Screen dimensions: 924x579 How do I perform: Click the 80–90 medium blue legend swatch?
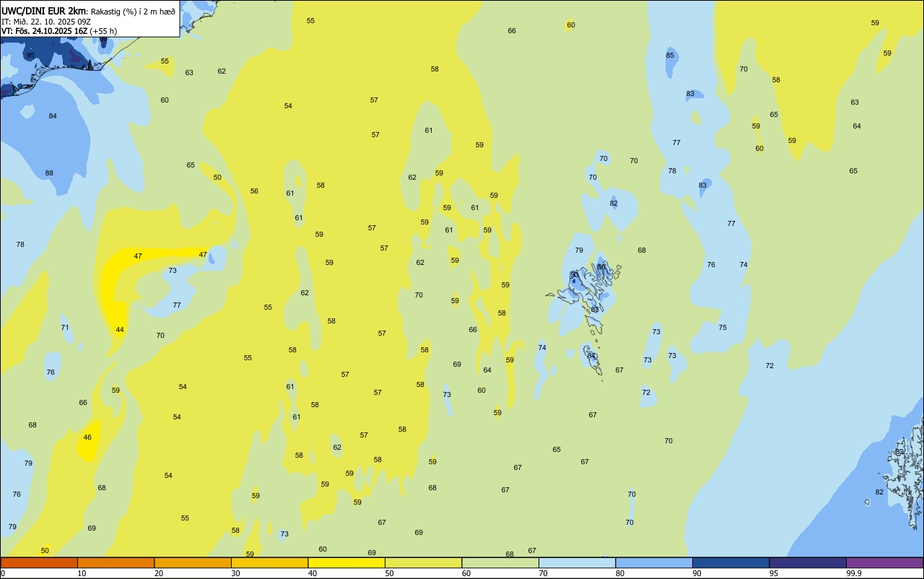click(654, 562)
